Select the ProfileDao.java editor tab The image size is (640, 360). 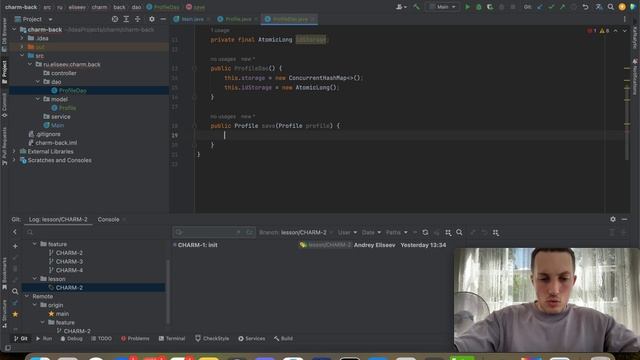289,19
